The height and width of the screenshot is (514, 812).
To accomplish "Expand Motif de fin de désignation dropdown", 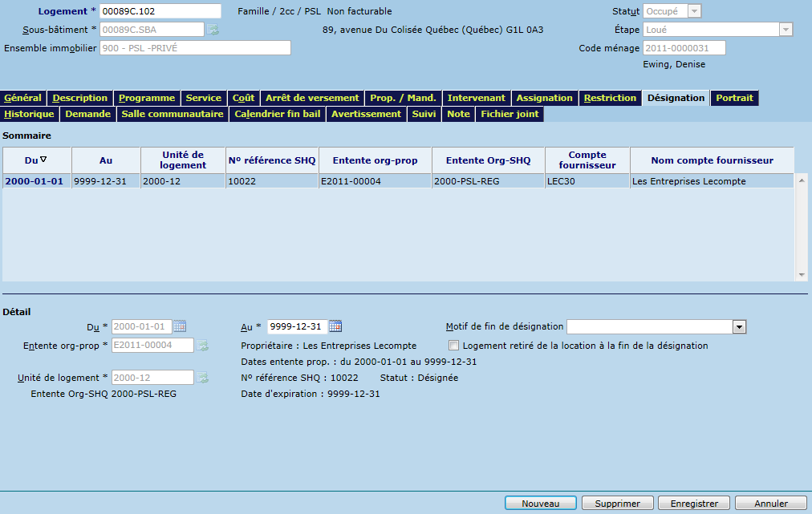I will tap(739, 327).
